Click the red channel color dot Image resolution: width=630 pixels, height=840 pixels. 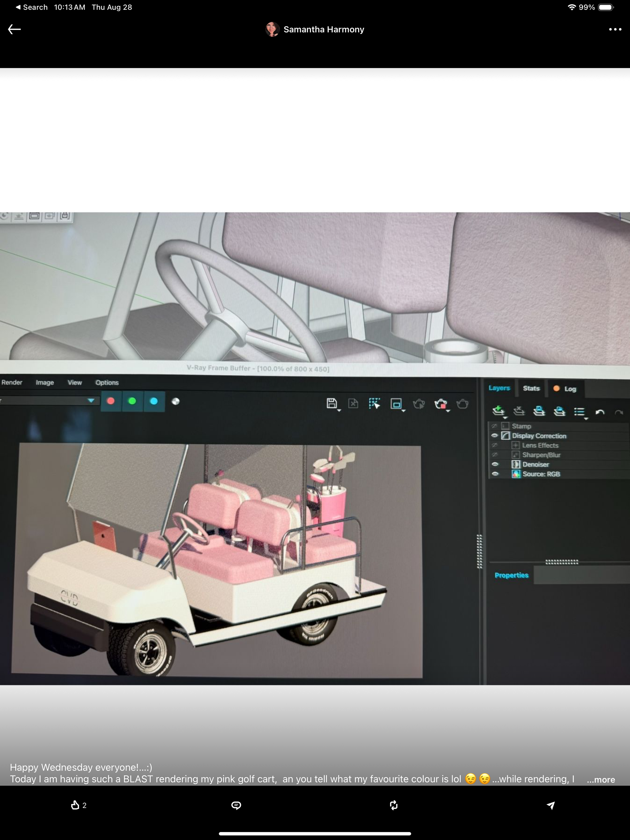(x=111, y=401)
